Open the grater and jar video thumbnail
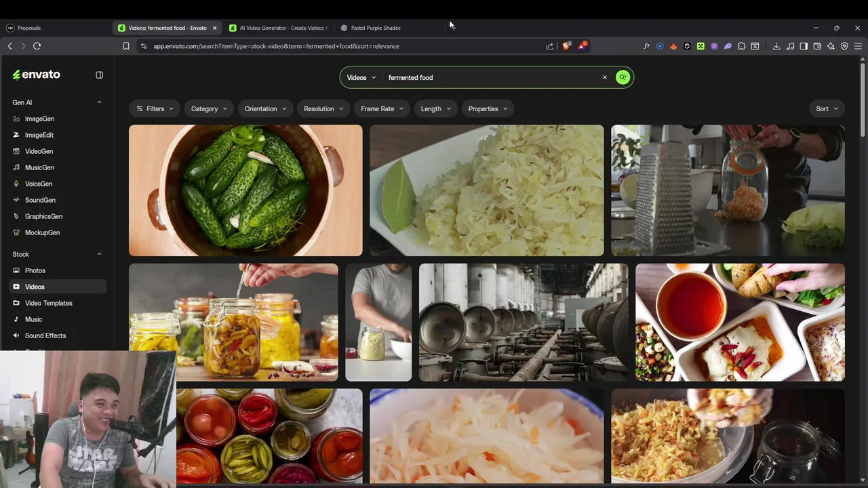Viewport: 868px width, 488px height. (x=728, y=190)
